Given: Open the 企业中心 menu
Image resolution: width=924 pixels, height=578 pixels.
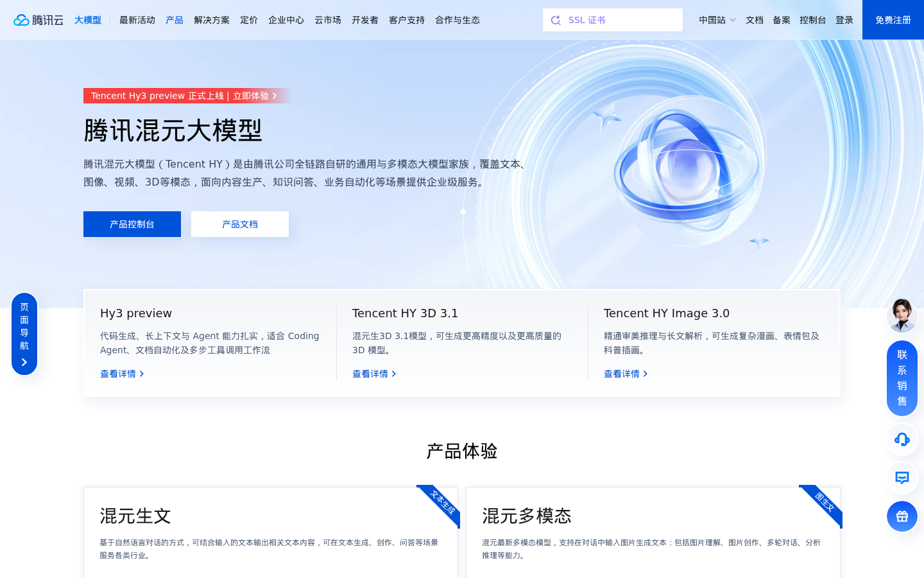Looking at the screenshot, I should (x=286, y=20).
